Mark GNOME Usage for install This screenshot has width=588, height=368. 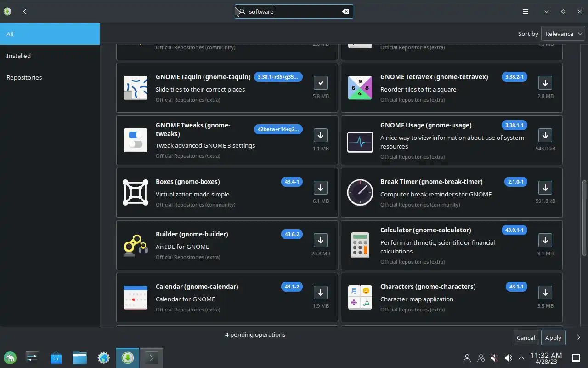[545, 135]
